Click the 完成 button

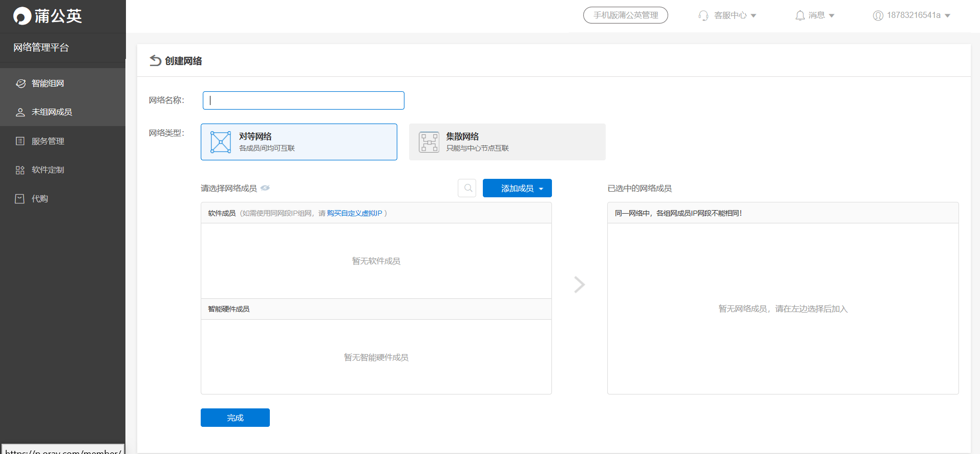[235, 418]
